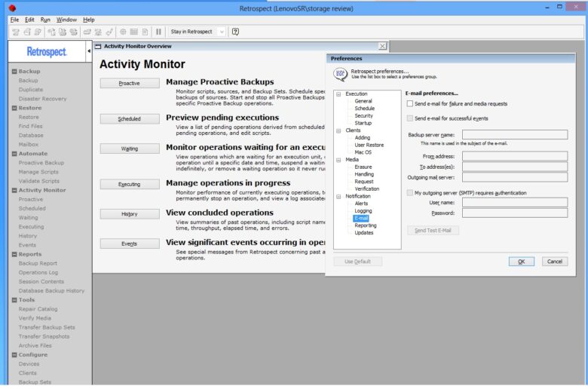
Task: Click the To address(es) field
Action: 515,167
